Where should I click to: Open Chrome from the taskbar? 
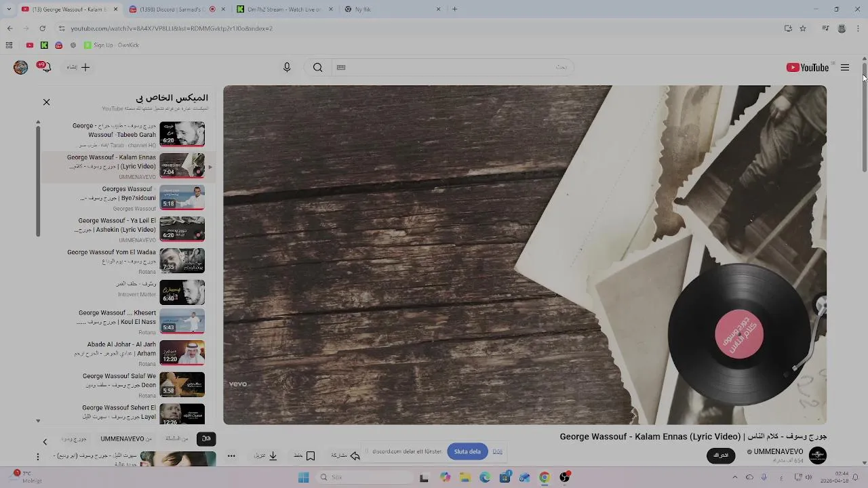[545, 477]
